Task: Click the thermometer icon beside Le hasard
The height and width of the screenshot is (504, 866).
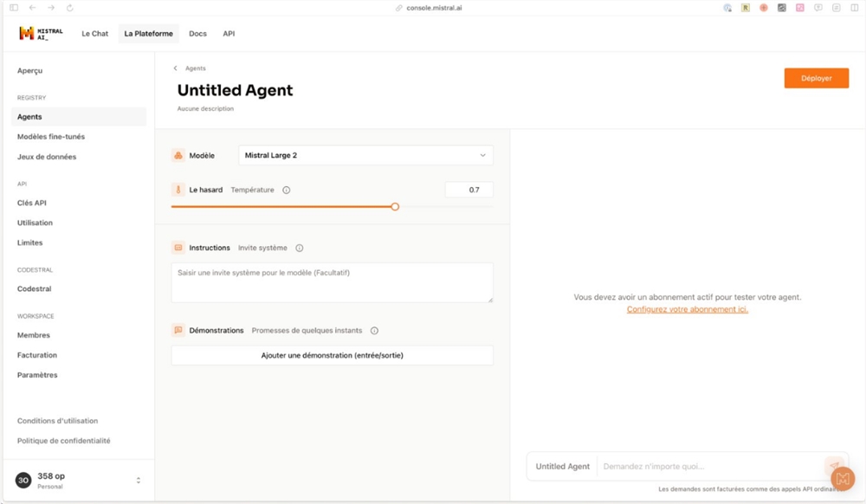Action: [x=178, y=190]
